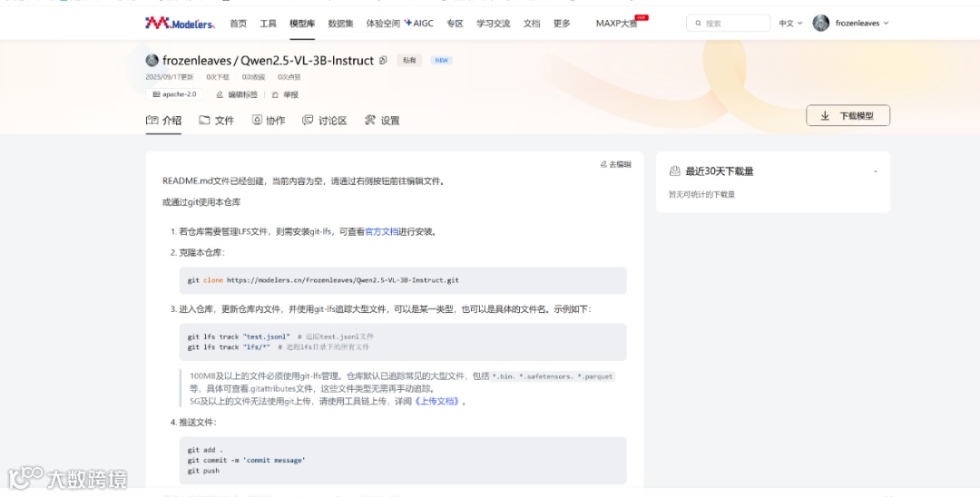
Task: Open 工具 navigation item
Action: [268, 23]
